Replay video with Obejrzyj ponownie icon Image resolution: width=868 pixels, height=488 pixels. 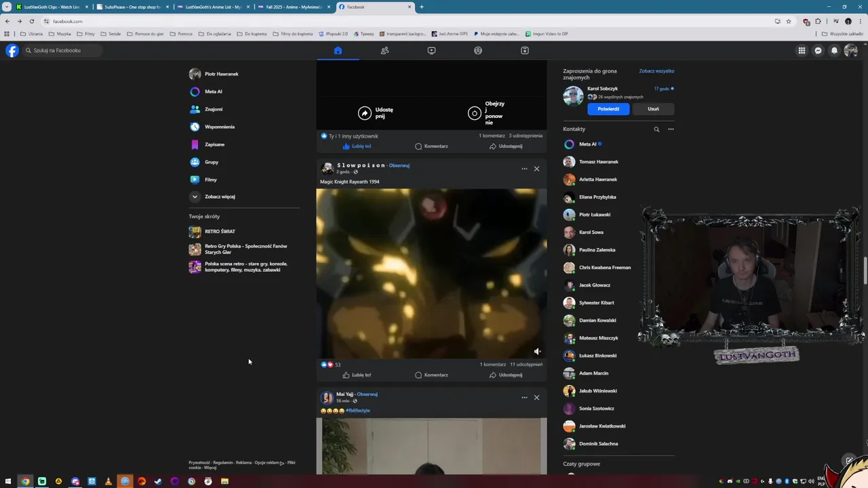(475, 113)
